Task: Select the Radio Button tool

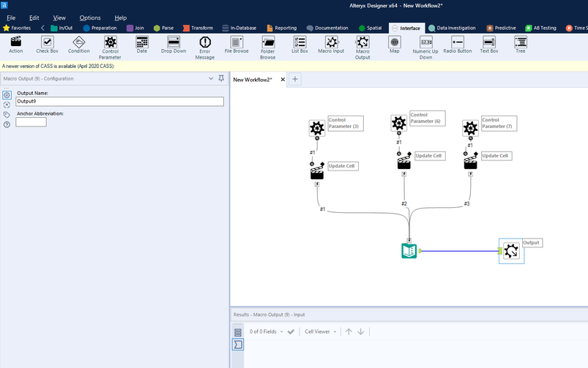Action: (x=458, y=45)
